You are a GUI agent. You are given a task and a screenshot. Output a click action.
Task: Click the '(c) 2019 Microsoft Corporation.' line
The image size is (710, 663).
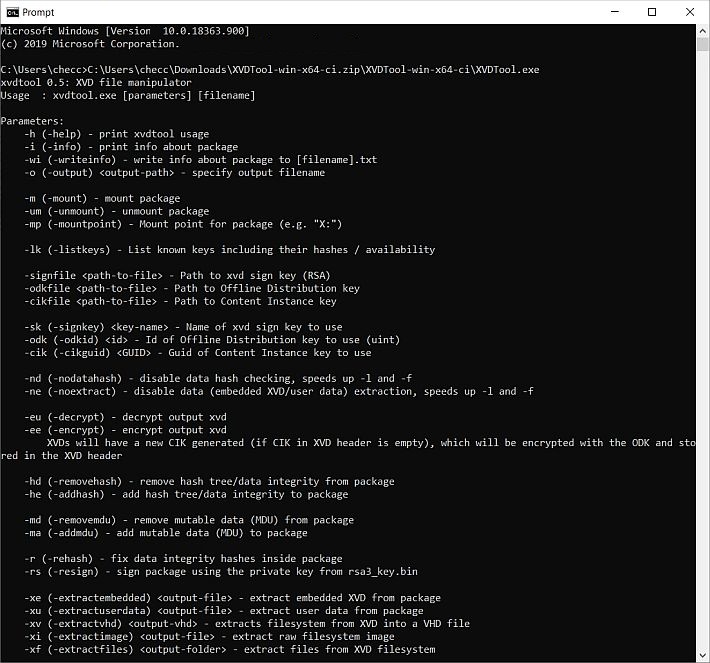point(90,44)
